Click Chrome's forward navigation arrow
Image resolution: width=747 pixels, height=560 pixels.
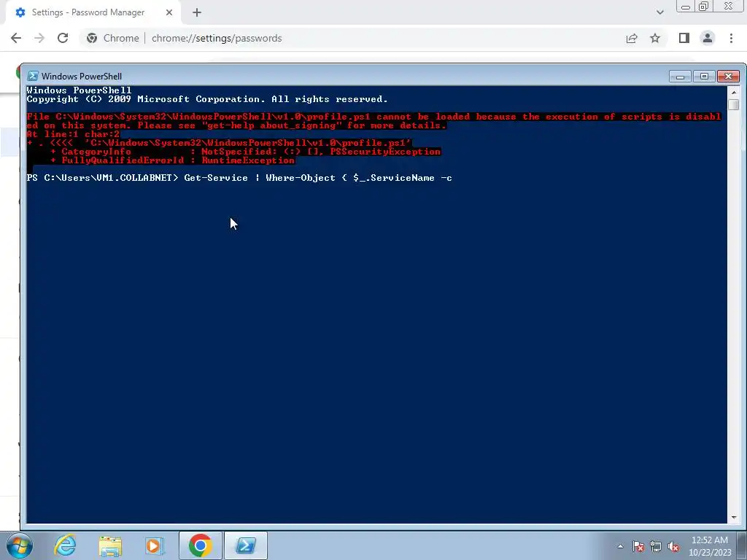39,38
